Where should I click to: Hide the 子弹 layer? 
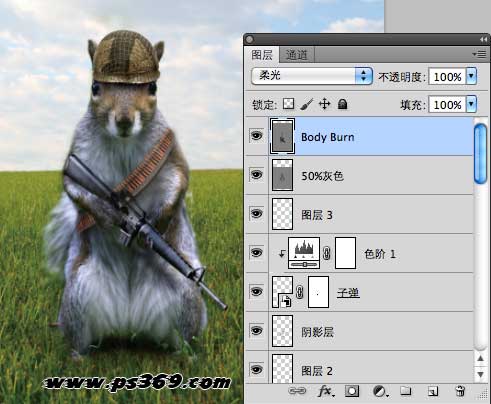click(x=256, y=291)
